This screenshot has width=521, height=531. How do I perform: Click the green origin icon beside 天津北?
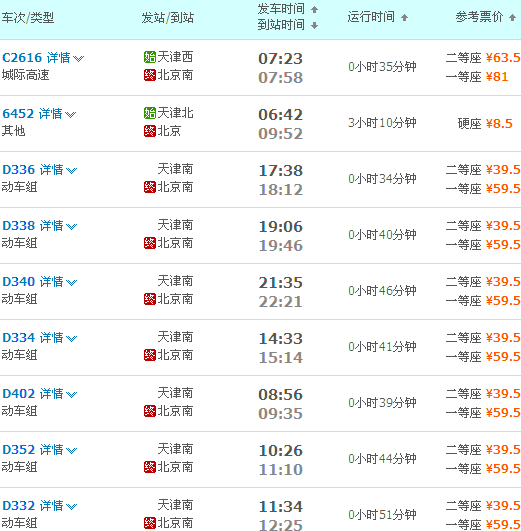(x=150, y=113)
